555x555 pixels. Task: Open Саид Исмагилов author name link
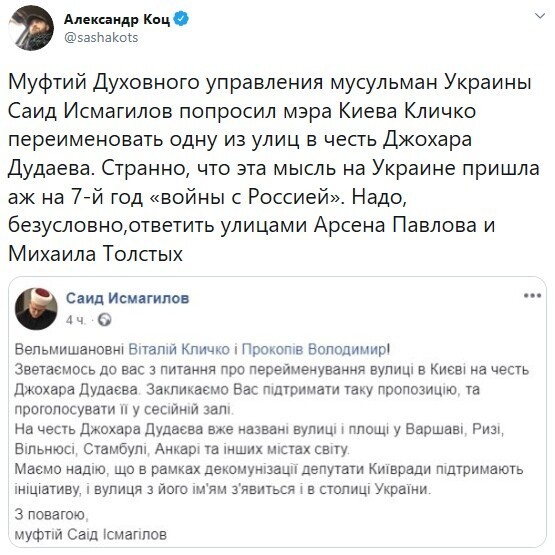(127, 298)
